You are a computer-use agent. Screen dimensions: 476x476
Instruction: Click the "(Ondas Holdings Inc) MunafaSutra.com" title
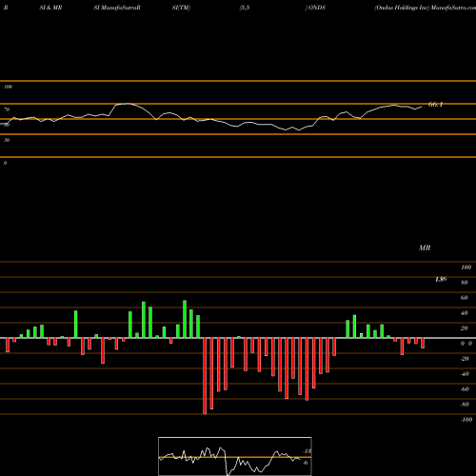point(425,8)
